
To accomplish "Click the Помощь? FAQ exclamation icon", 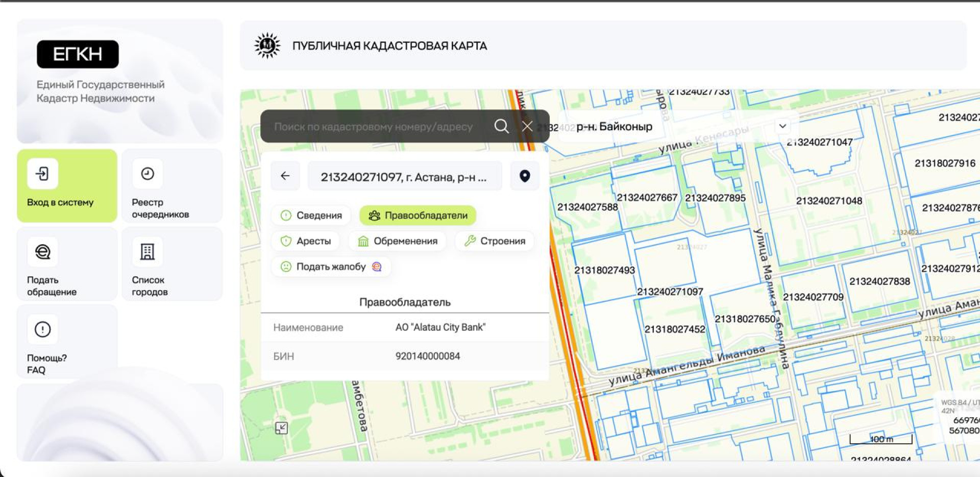I will (43, 329).
